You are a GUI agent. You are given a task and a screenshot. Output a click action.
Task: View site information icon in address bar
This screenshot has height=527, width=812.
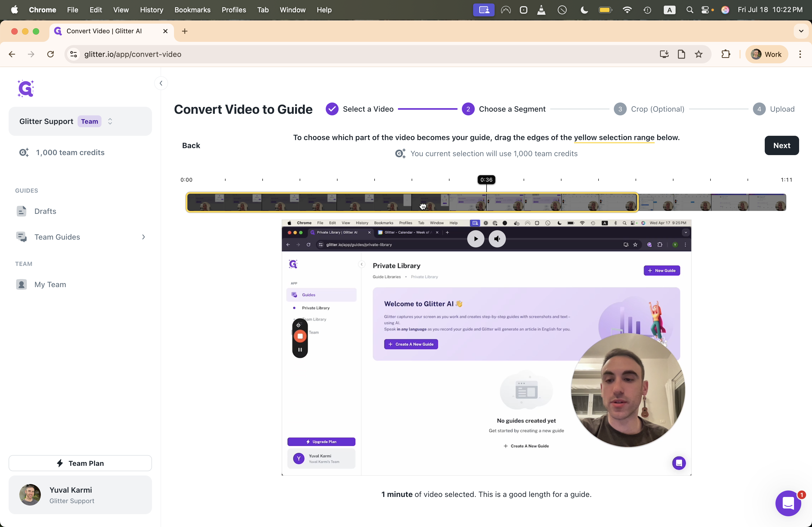point(73,54)
